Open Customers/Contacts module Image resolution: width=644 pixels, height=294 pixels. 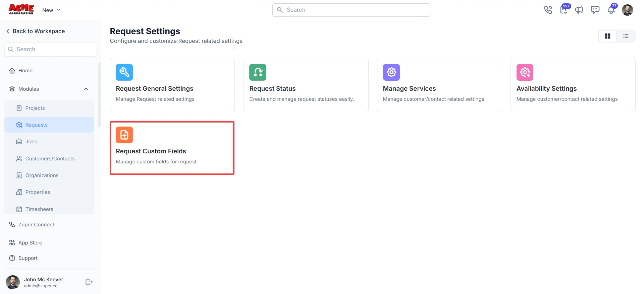[49, 159]
